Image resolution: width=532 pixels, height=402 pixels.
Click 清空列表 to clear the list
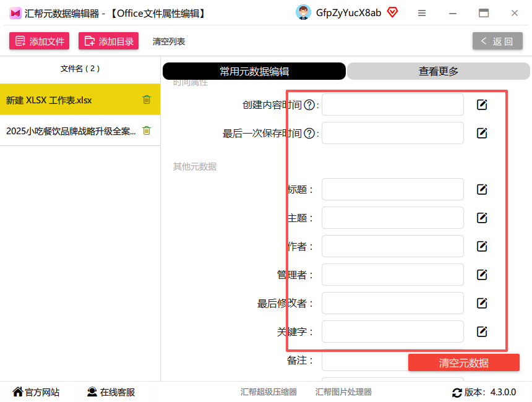(x=169, y=41)
